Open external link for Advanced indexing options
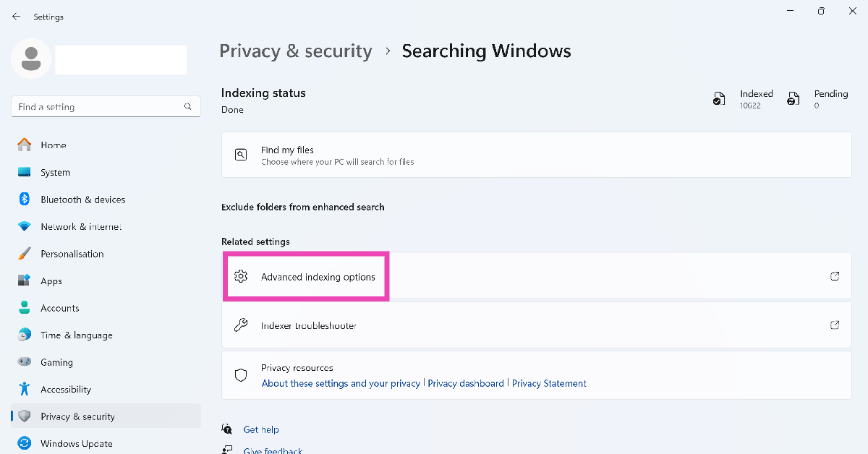The width and height of the screenshot is (868, 454). point(835,276)
